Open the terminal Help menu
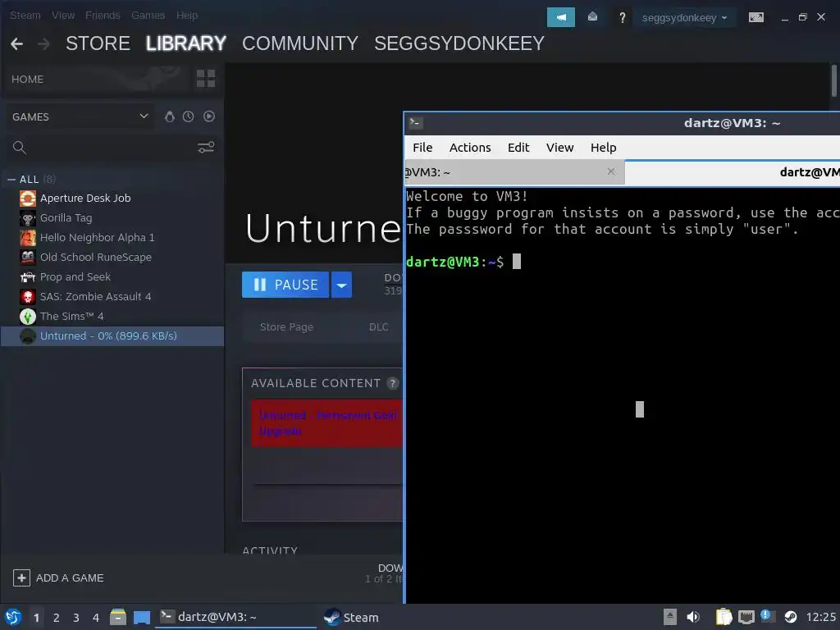Viewport: 840px width, 630px height. pos(603,148)
